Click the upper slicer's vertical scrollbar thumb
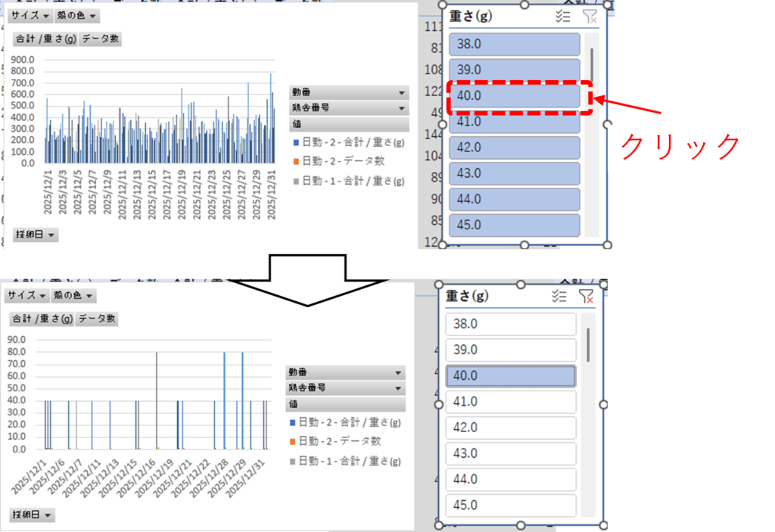Viewport: 775px width, 532px height. (591, 64)
